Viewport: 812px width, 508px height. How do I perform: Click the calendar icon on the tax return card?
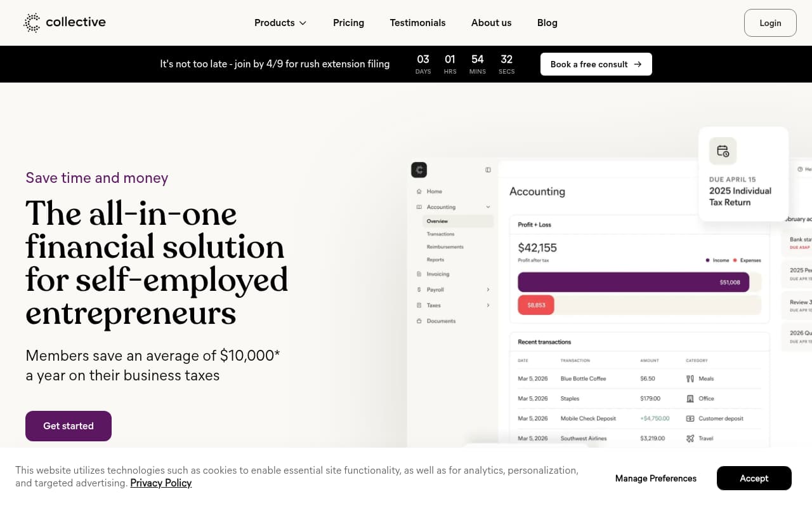[x=723, y=151]
